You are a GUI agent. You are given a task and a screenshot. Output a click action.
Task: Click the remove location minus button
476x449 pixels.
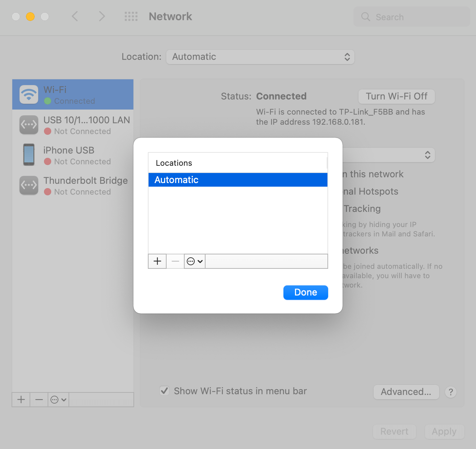[175, 261]
